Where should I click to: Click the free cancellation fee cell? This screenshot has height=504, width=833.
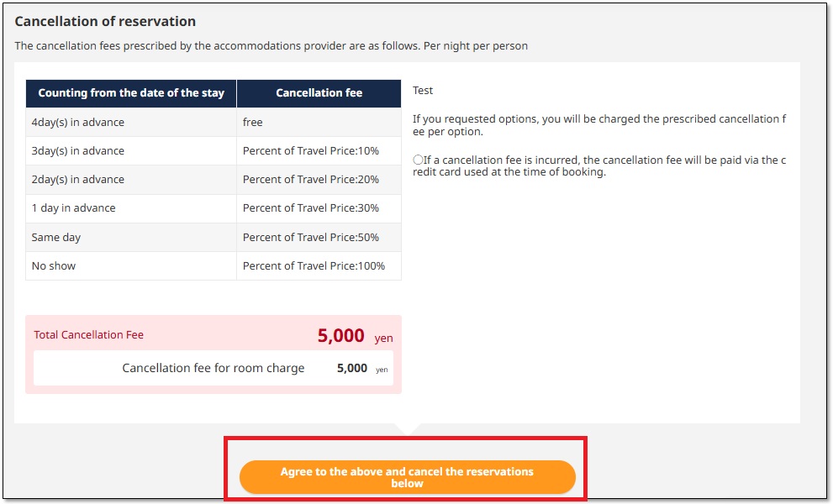click(x=253, y=123)
